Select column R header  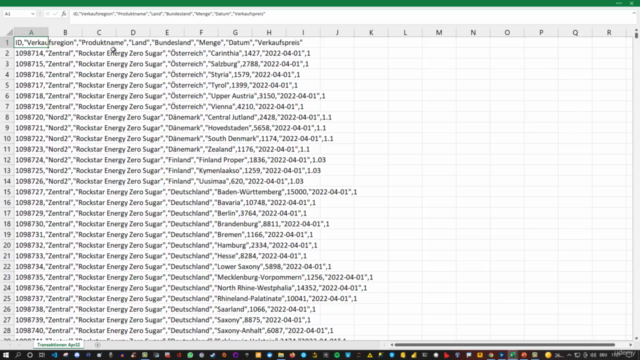pos(609,32)
